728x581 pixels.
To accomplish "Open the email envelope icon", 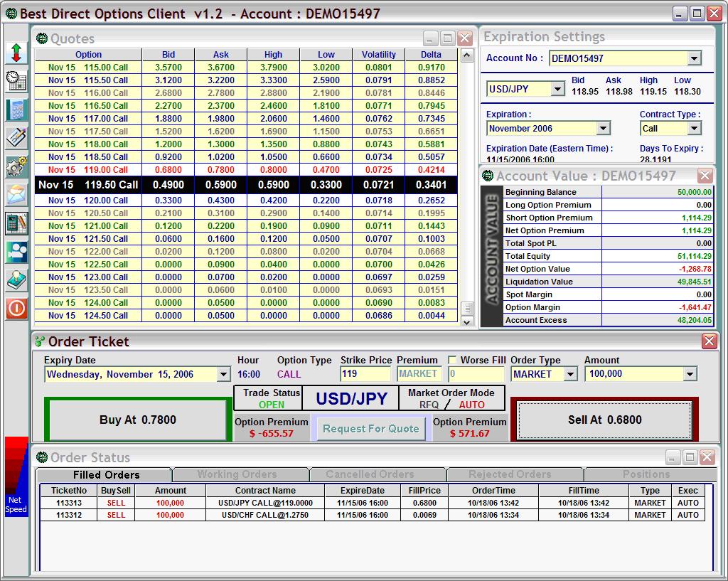I will point(16,195).
